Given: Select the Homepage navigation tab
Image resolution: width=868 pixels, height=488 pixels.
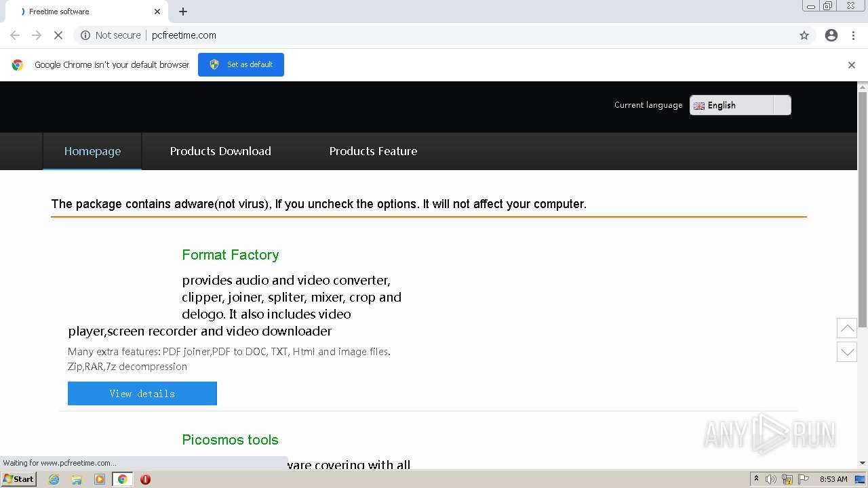Looking at the screenshot, I should coord(92,151).
